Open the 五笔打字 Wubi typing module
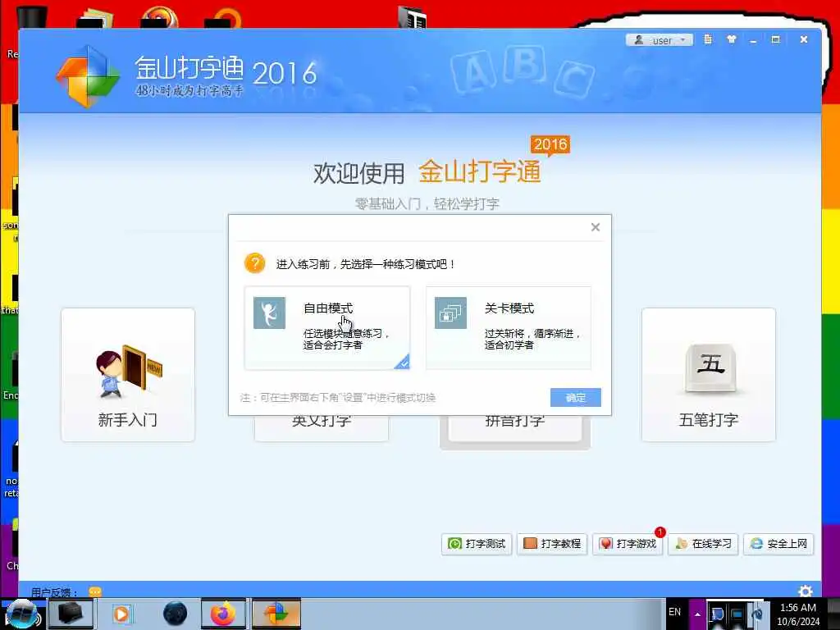Image resolution: width=840 pixels, height=630 pixels. pyautogui.click(x=708, y=374)
